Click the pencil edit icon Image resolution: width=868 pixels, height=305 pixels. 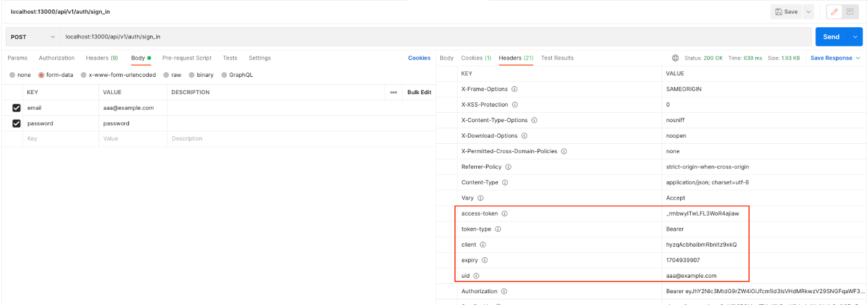coord(834,12)
